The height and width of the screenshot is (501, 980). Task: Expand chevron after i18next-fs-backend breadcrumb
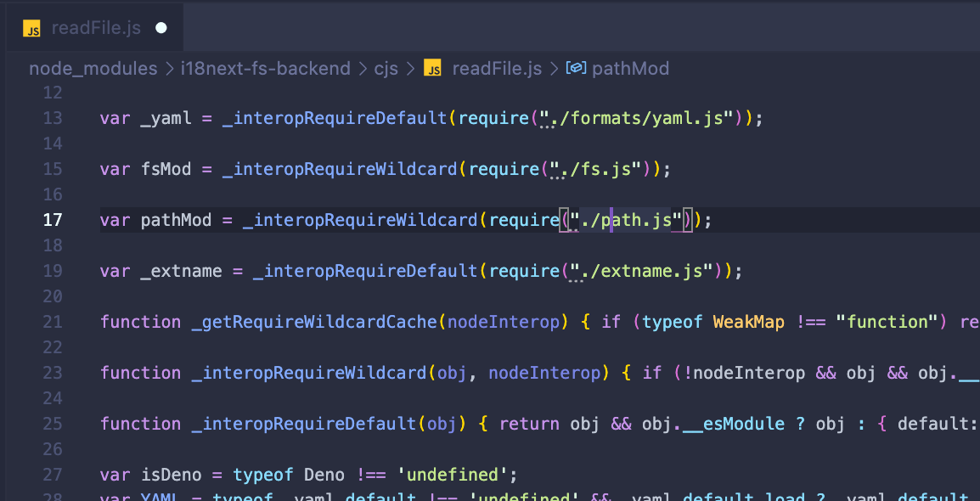coord(363,69)
